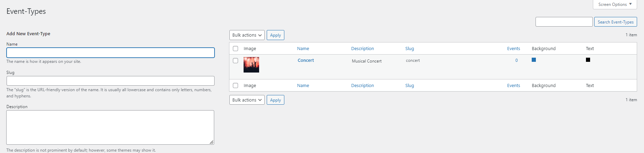
Task: Open the bottom Bulk actions dropdown
Action: tap(247, 100)
